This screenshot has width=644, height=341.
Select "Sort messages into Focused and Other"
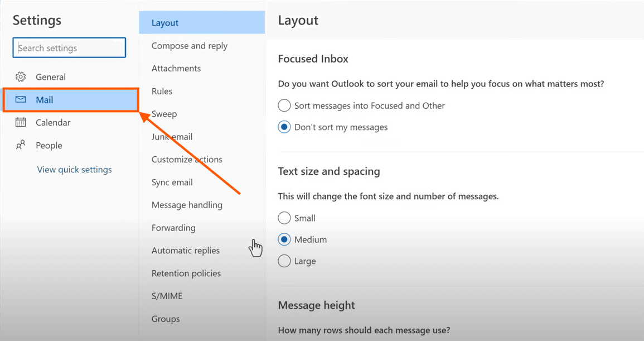pyautogui.click(x=284, y=105)
